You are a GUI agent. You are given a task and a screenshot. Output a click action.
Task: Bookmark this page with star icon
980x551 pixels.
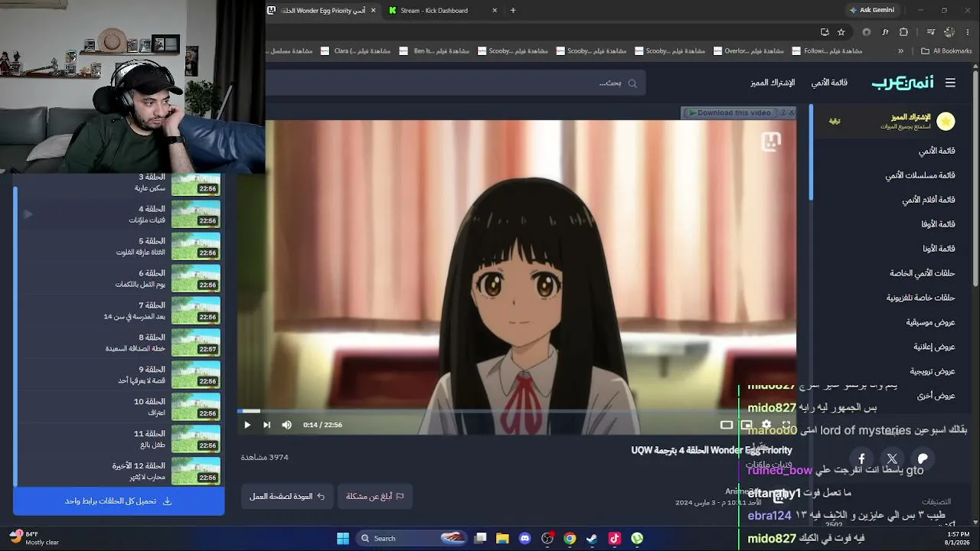tap(841, 32)
